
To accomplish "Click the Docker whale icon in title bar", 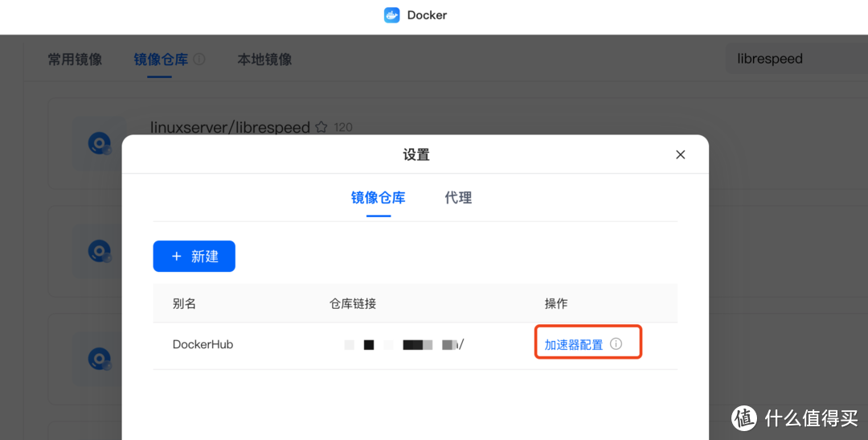I will [392, 15].
